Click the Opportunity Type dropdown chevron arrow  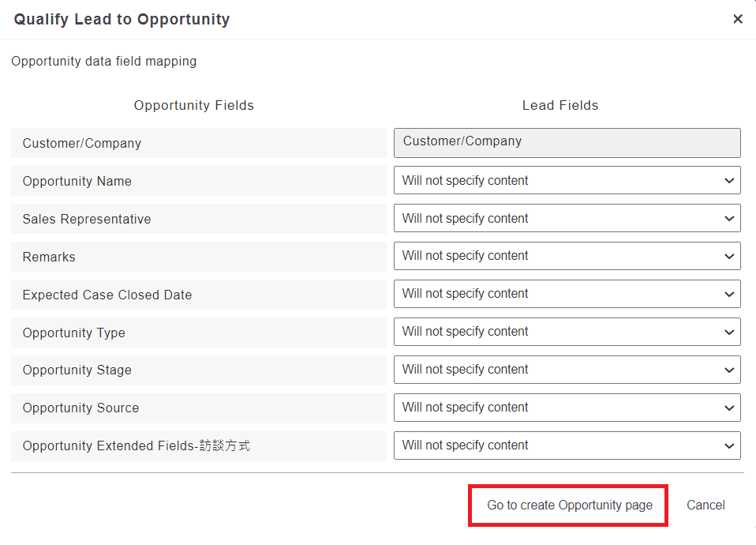click(x=728, y=332)
